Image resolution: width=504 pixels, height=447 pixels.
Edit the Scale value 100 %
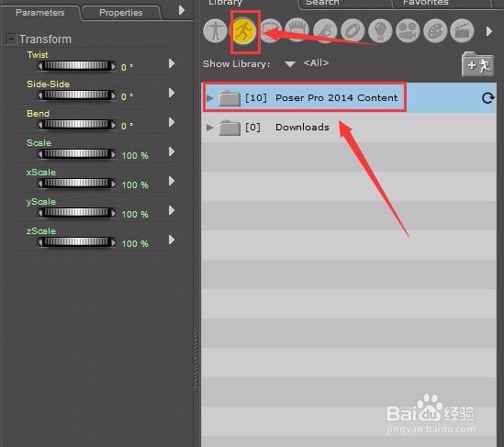click(135, 156)
